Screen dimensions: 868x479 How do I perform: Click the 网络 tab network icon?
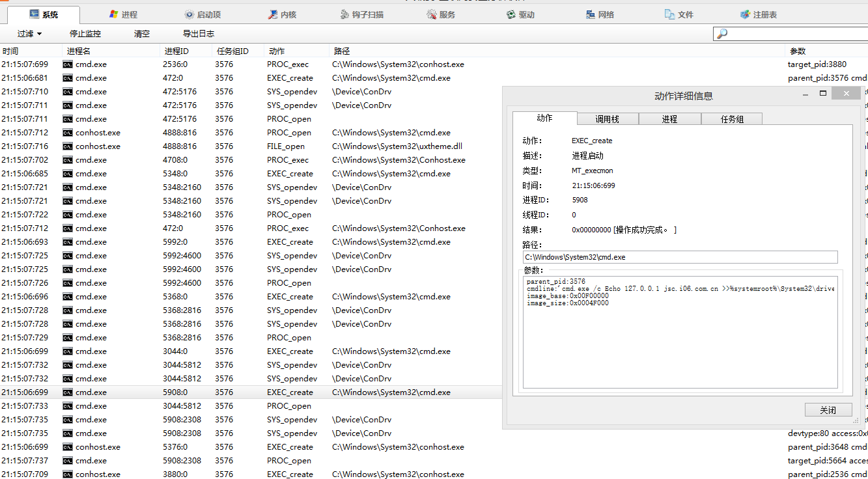[590, 14]
